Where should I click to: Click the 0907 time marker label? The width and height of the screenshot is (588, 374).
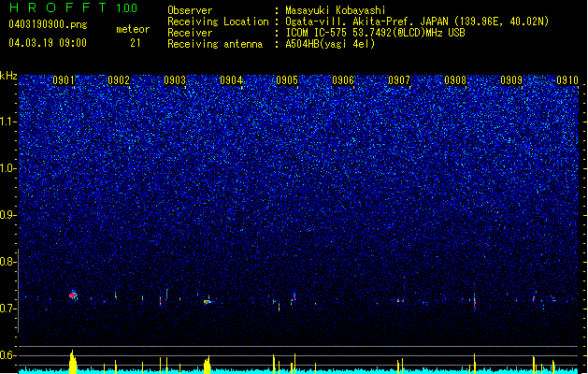[399, 80]
